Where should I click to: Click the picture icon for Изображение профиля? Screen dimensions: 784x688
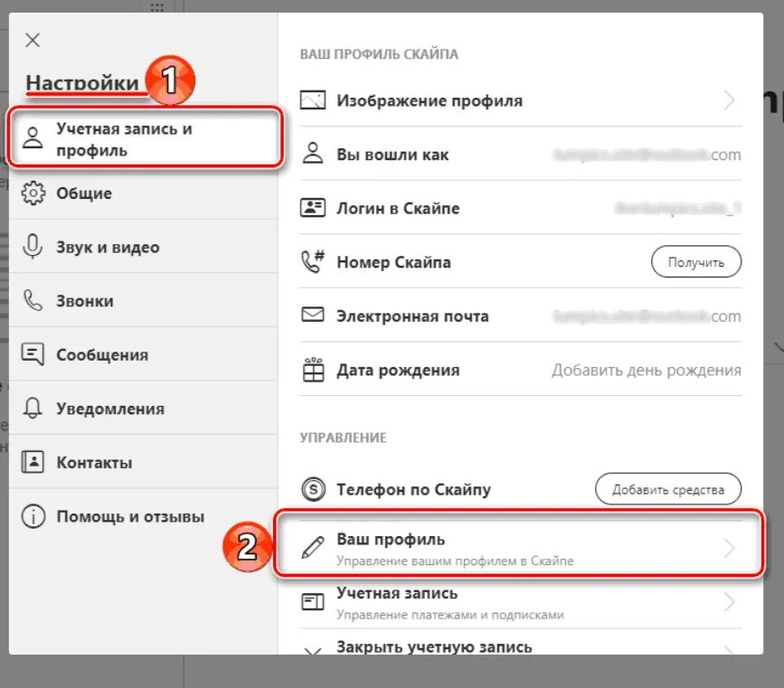click(313, 100)
